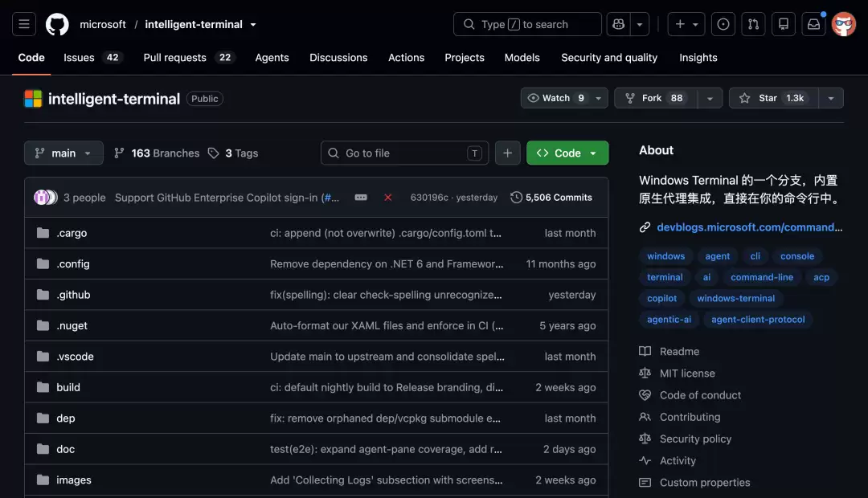
Task: Open the Readme link in About
Action: (679, 351)
